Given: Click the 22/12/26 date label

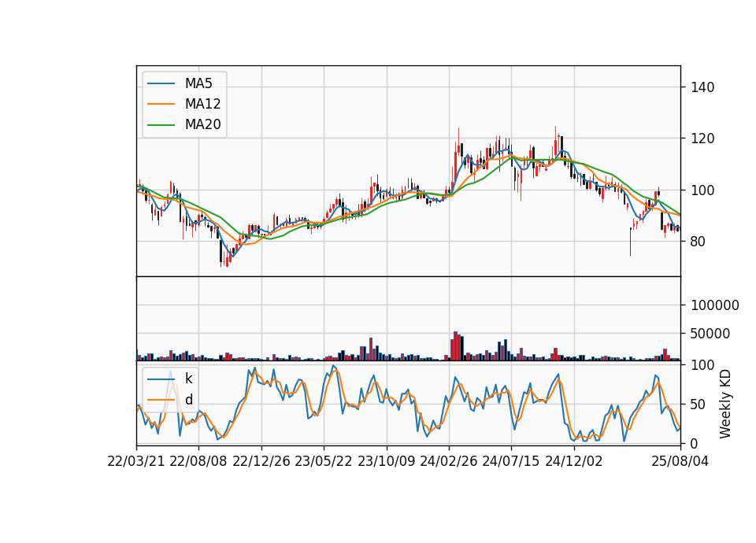Looking at the screenshot, I should tap(261, 461).
